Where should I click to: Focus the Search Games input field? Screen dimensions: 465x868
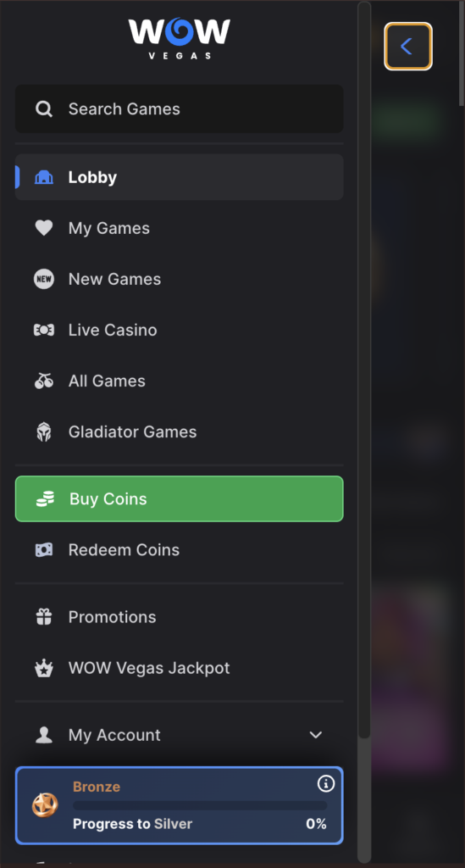pos(180,108)
